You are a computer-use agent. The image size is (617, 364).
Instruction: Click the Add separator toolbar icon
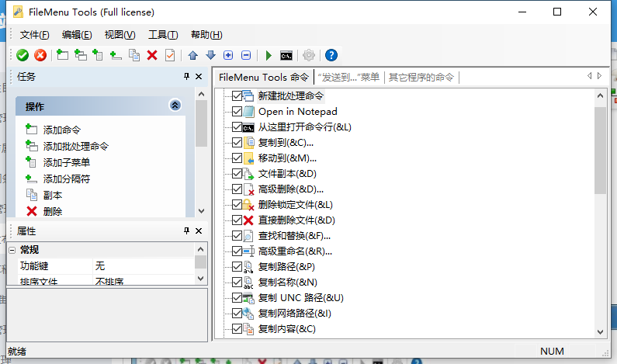click(116, 55)
